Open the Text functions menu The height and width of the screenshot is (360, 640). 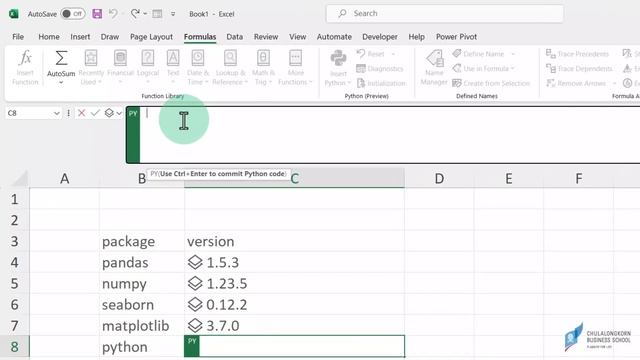[x=173, y=68]
